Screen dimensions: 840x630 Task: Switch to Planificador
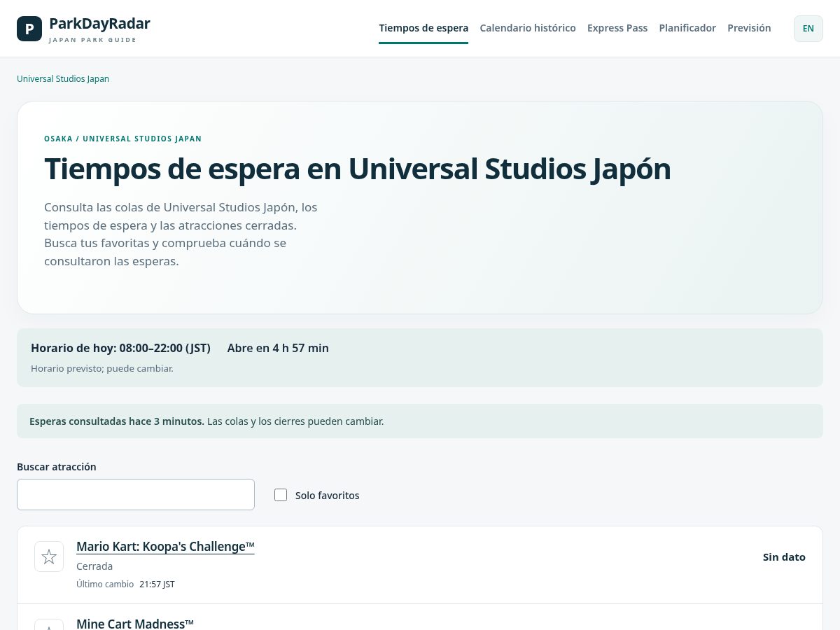point(687,28)
